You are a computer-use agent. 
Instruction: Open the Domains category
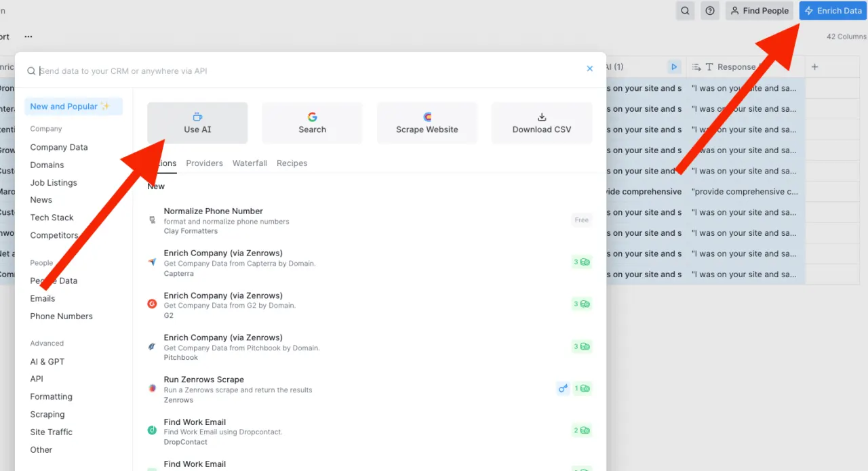[x=47, y=165]
